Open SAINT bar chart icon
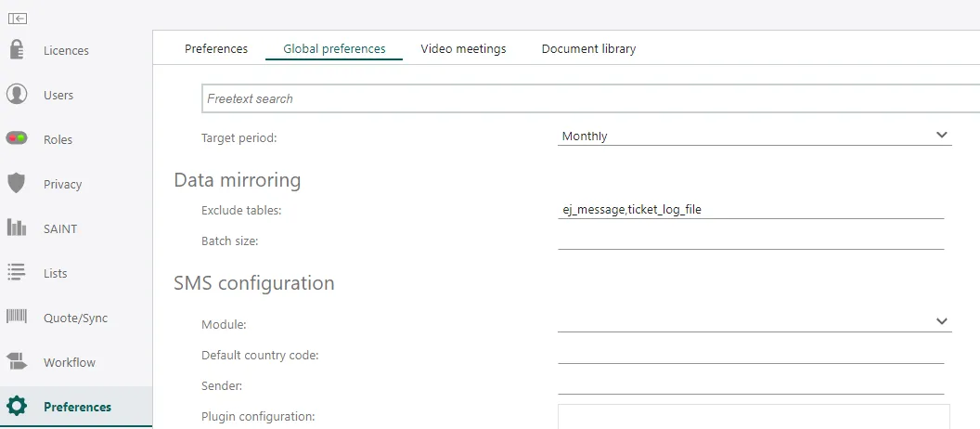 pos(17,228)
